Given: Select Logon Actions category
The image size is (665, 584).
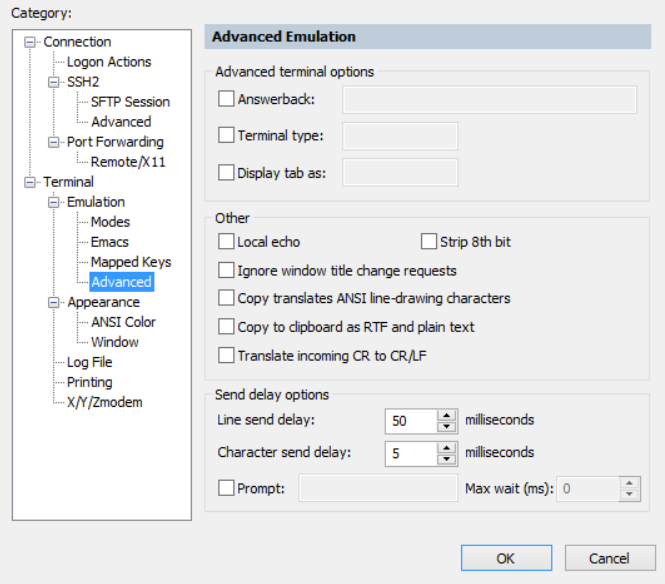Looking at the screenshot, I should (109, 62).
